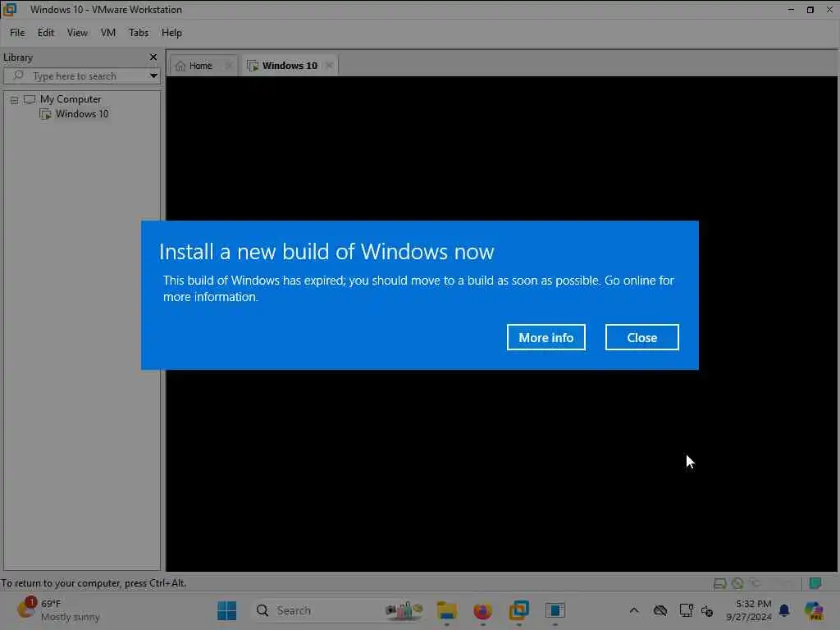Open the Tabs menu
The height and width of the screenshot is (630, 840).
pyautogui.click(x=138, y=33)
